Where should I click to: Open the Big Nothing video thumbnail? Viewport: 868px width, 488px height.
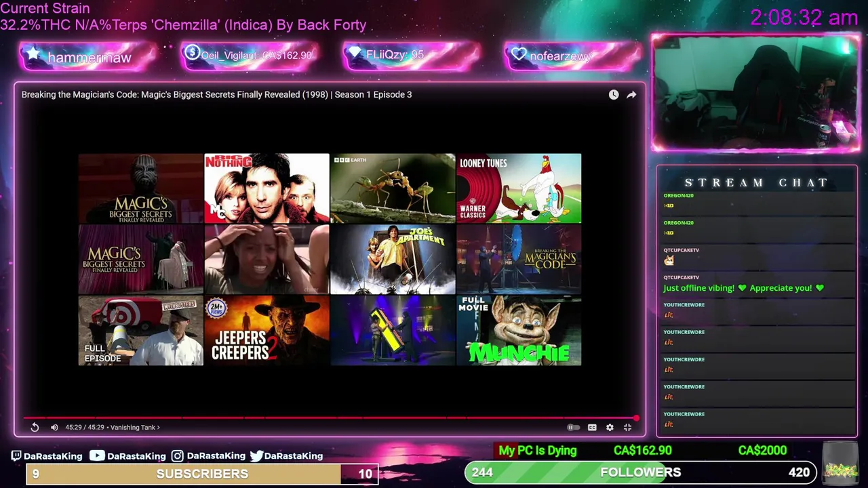tap(267, 188)
